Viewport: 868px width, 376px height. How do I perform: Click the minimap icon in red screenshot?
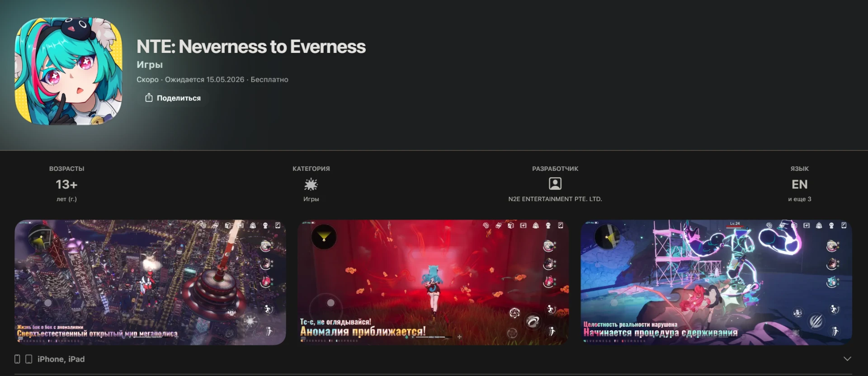pyautogui.click(x=324, y=236)
